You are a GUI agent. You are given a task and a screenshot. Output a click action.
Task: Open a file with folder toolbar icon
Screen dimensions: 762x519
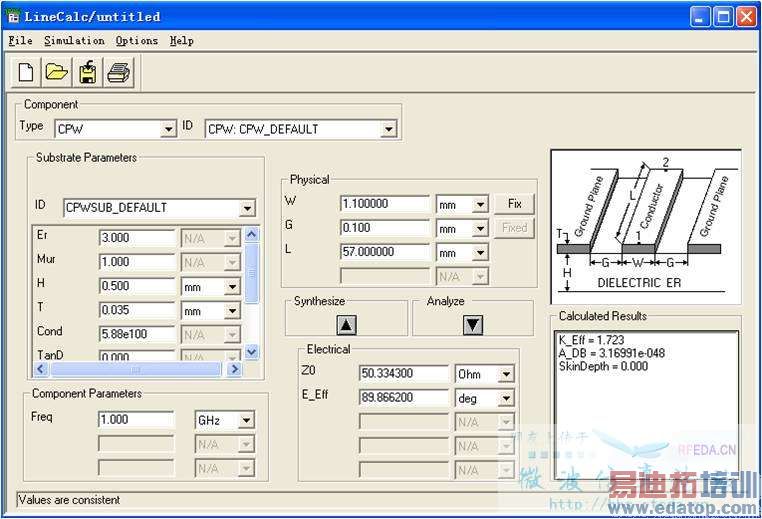coord(56,72)
